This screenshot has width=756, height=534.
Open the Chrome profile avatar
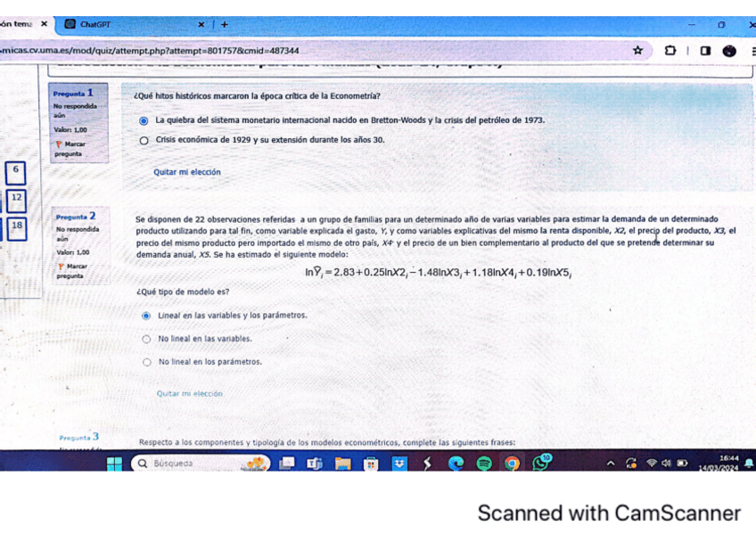coord(729,51)
